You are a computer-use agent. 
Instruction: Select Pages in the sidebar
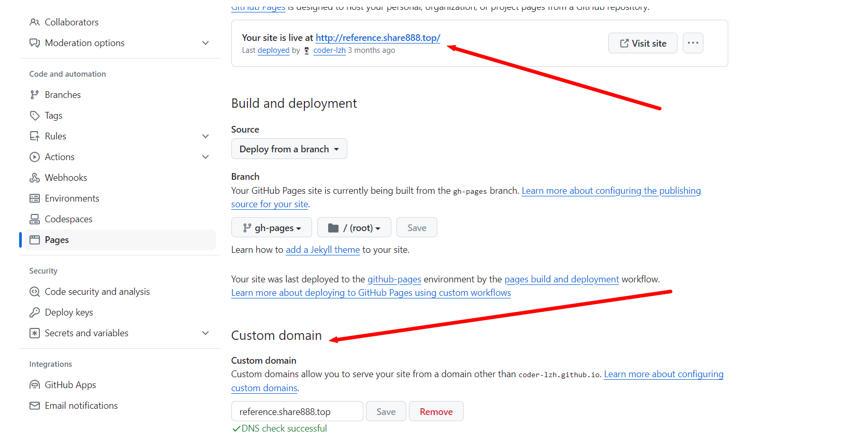[120, 240]
